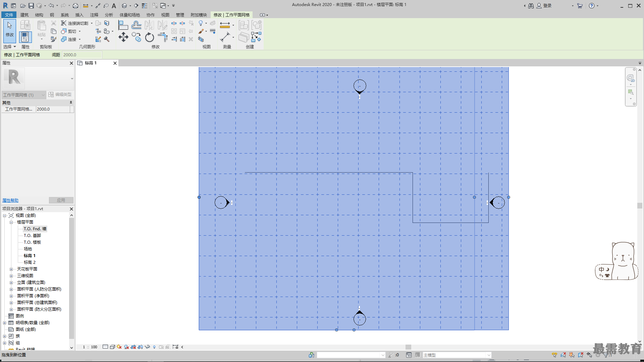Click the 1 : 100 view scale button

[x=90, y=347]
